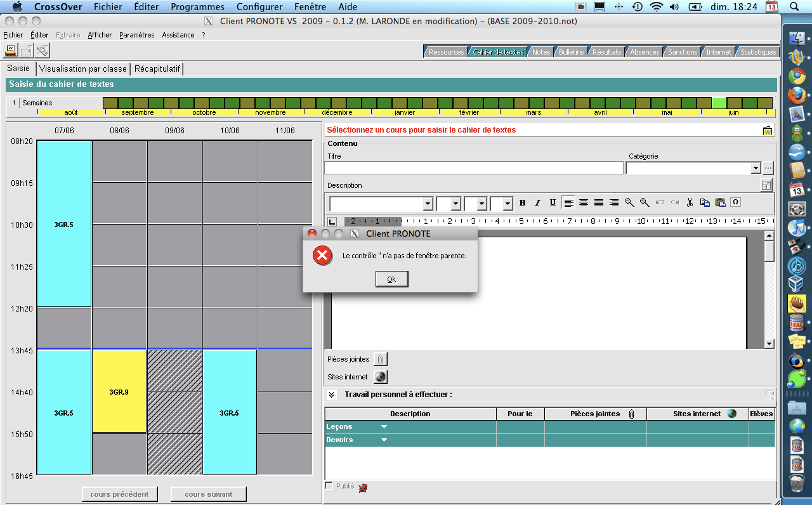
Task: Center the description text
Action: point(584,203)
